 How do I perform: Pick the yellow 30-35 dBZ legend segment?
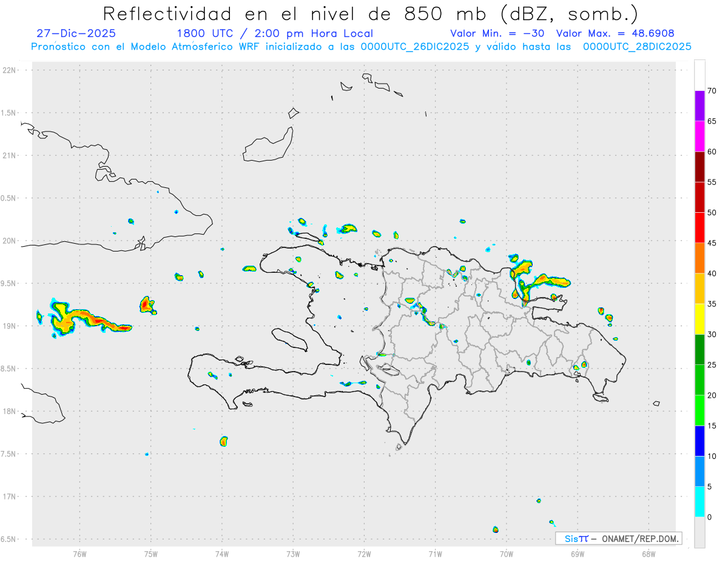(699, 319)
